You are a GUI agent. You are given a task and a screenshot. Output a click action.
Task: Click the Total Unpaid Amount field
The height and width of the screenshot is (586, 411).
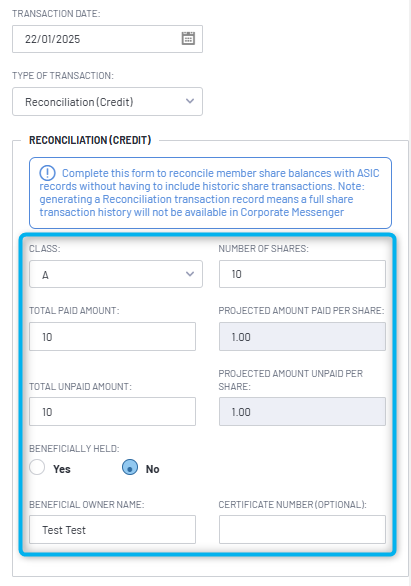112,411
